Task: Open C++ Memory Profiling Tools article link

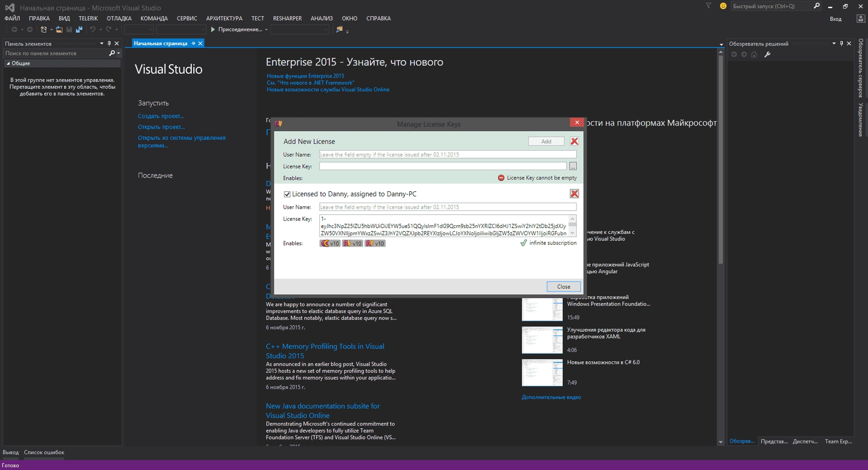Action: point(325,351)
